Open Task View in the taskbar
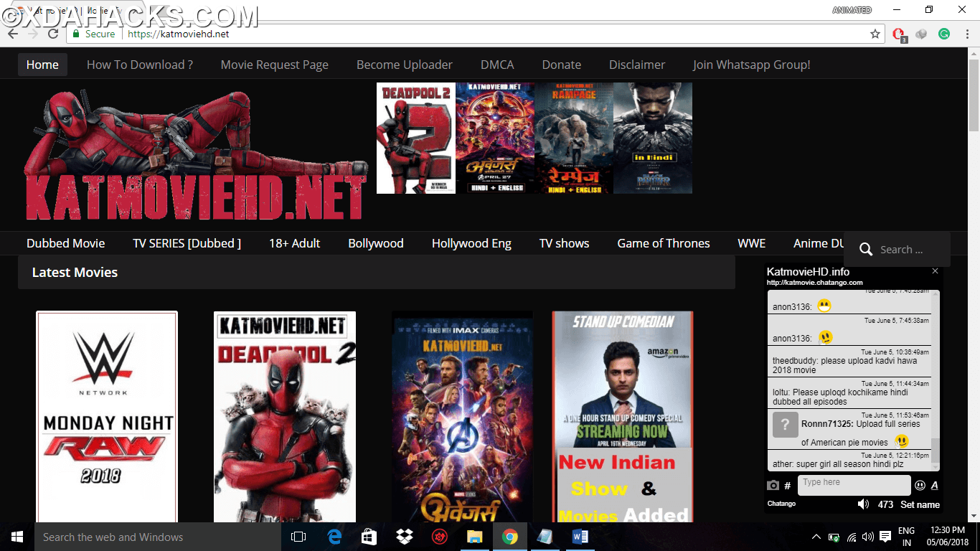Screen dimensions: 980x551 pyautogui.click(x=298, y=537)
